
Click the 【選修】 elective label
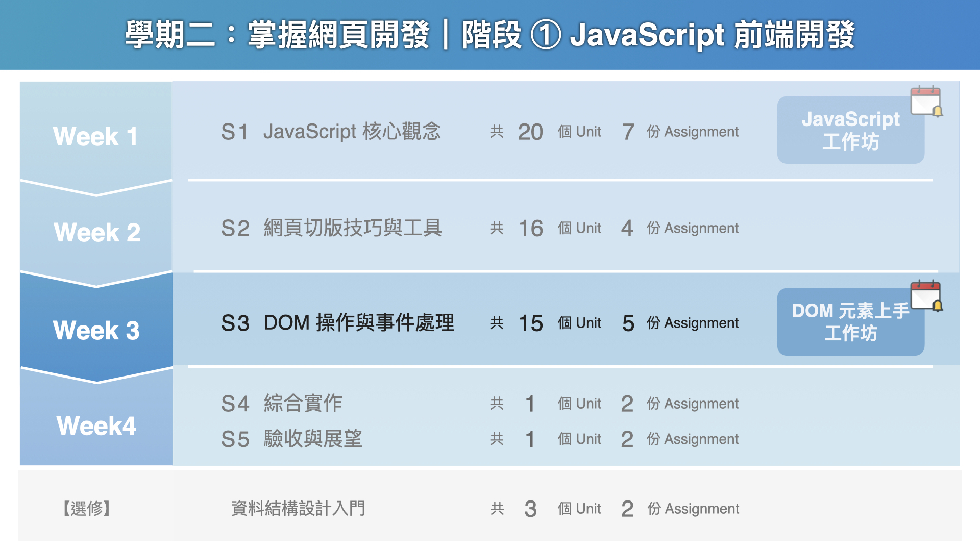pos(87,508)
